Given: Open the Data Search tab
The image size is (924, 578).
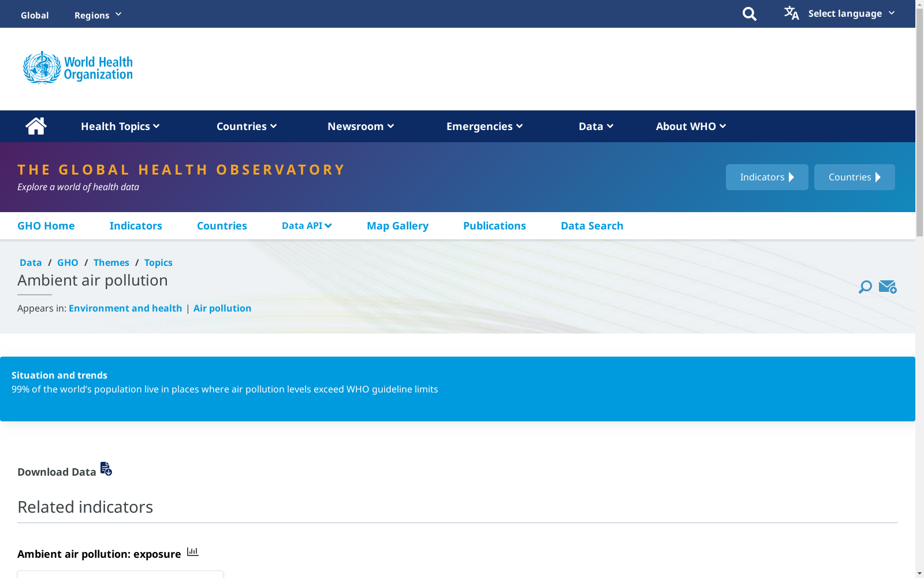Looking at the screenshot, I should coord(592,225).
